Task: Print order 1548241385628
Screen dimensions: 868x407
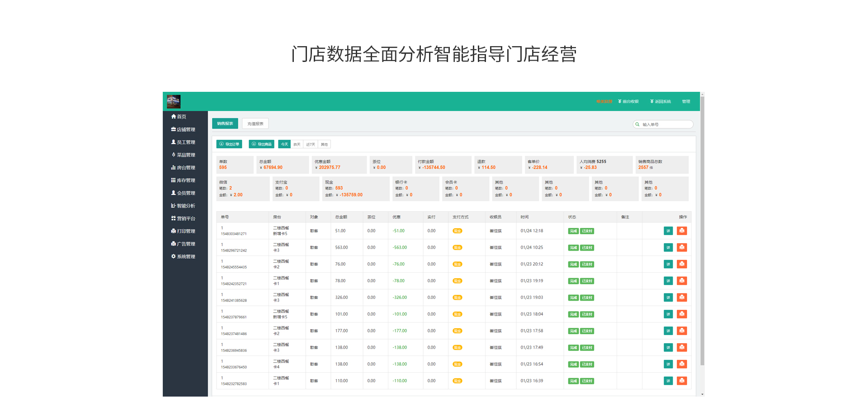Action: click(x=682, y=298)
